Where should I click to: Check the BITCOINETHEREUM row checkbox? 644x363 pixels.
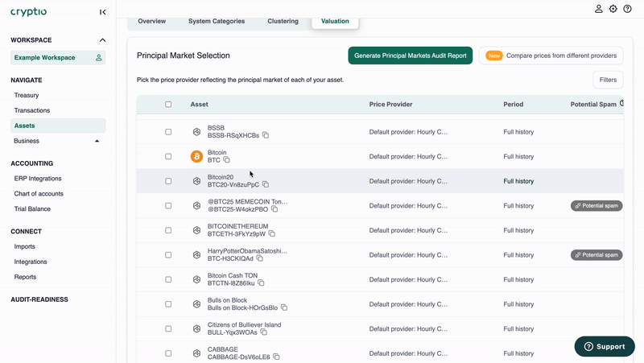pyautogui.click(x=168, y=230)
